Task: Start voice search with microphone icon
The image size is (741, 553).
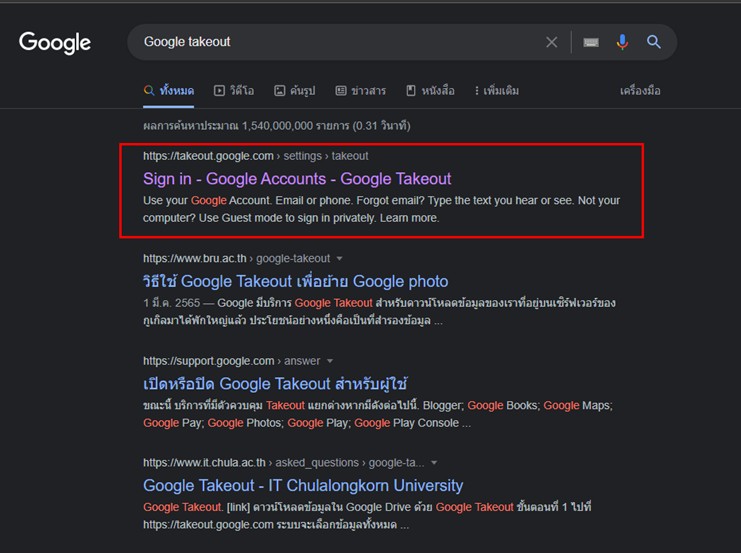Action: 622,42
